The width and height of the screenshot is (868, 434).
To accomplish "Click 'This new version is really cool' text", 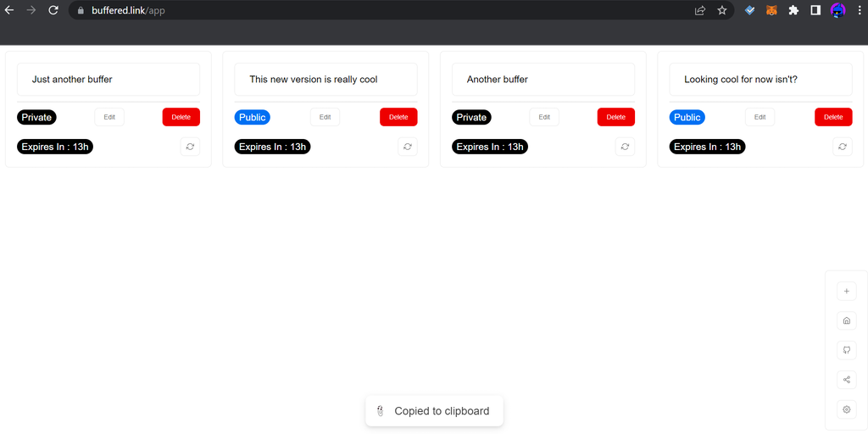I will [x=314, y=79].
